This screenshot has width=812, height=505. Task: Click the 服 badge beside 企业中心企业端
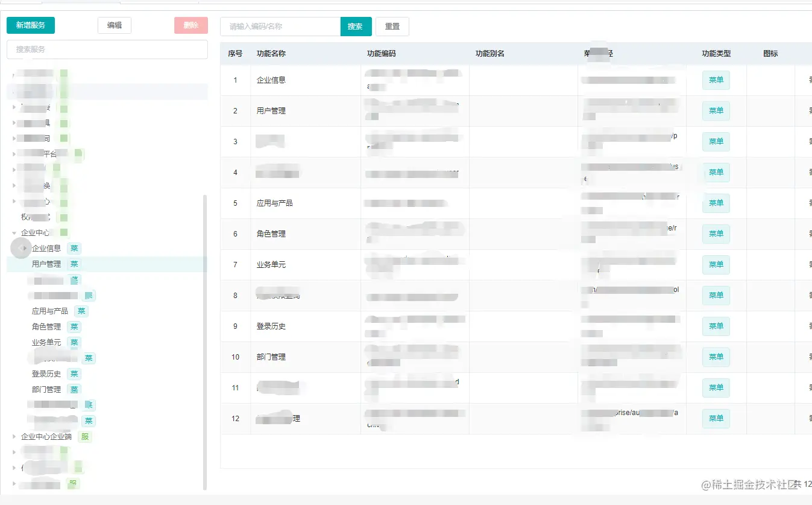coord(85,437)
